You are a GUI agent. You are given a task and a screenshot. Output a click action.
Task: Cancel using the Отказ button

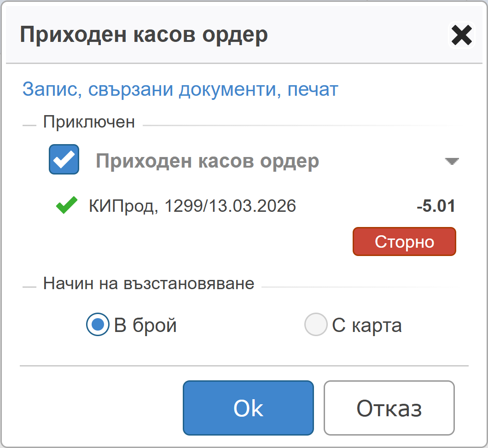(x=389, y=408)
